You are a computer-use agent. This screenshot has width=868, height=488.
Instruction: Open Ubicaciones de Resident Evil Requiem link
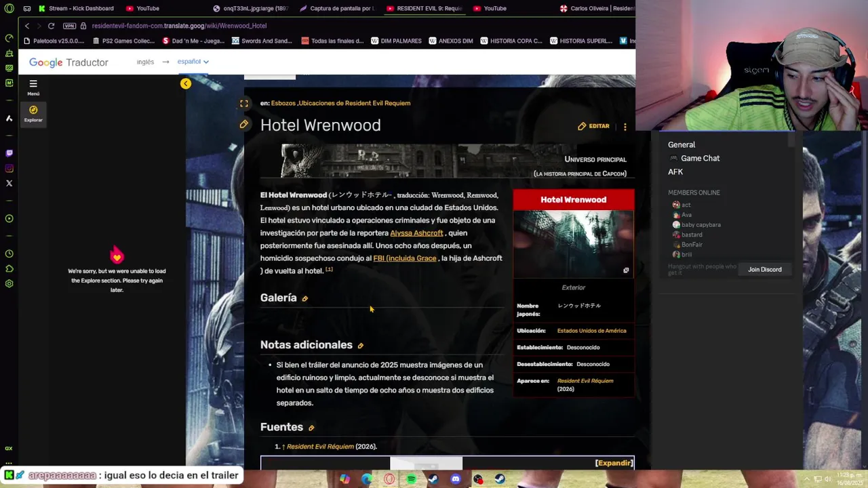pyautogui.click(x=355, y=103)
